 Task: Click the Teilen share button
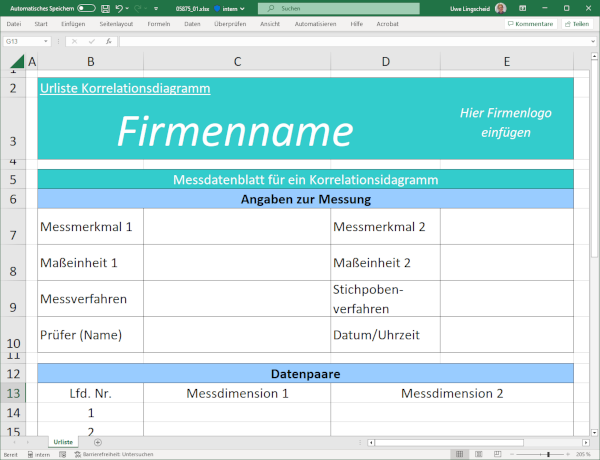(x=579, y=23)
